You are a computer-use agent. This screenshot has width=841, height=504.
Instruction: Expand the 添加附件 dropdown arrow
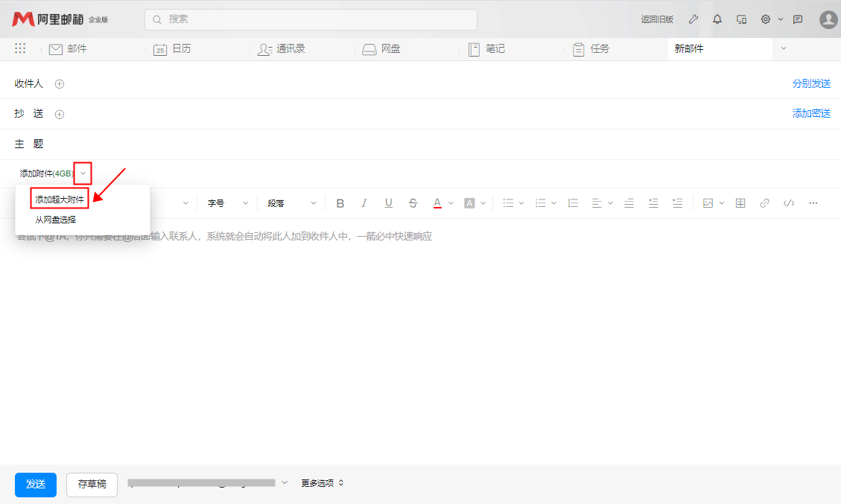pos(83,173)
